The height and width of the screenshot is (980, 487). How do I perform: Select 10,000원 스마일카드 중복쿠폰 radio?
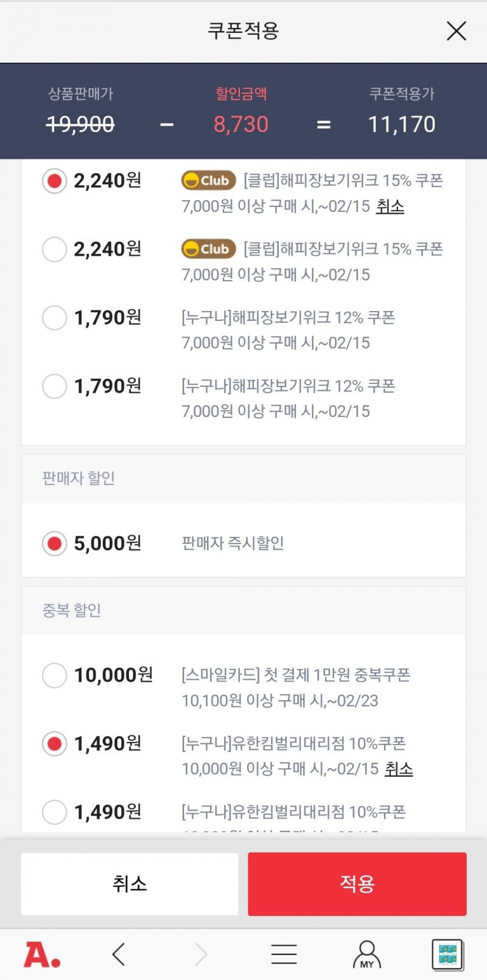54,675
